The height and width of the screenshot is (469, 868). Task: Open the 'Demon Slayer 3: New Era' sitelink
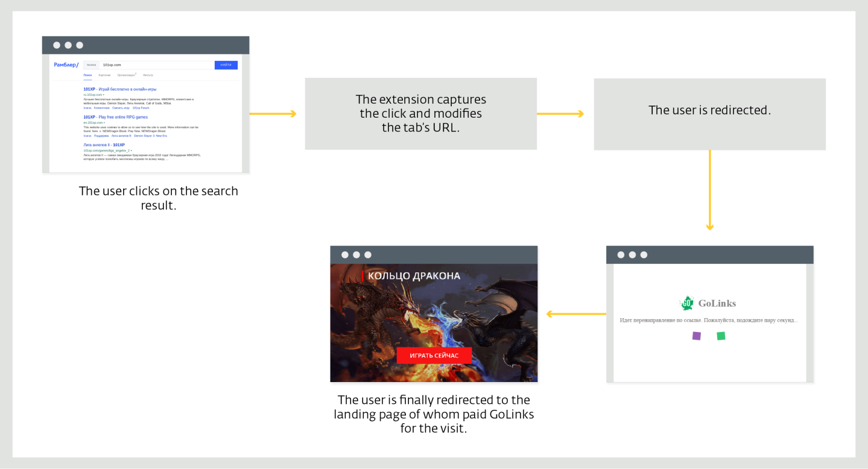click(x=151, y=136)
